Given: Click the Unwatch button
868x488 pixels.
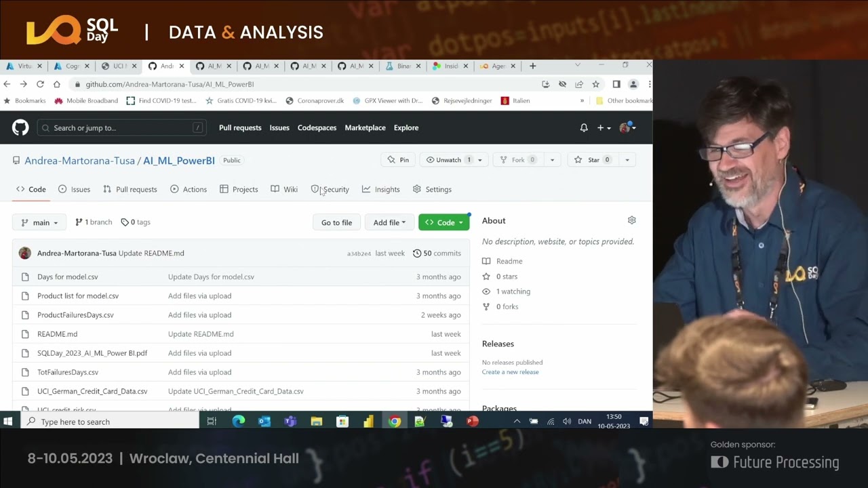Looking at the screenshot, I should click(x=447, y=160).
